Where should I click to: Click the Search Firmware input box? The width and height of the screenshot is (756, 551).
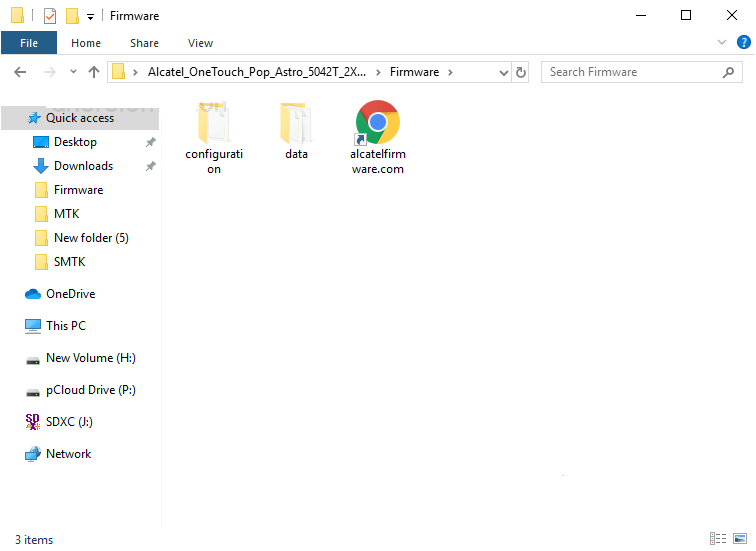(x=630, y=72)
